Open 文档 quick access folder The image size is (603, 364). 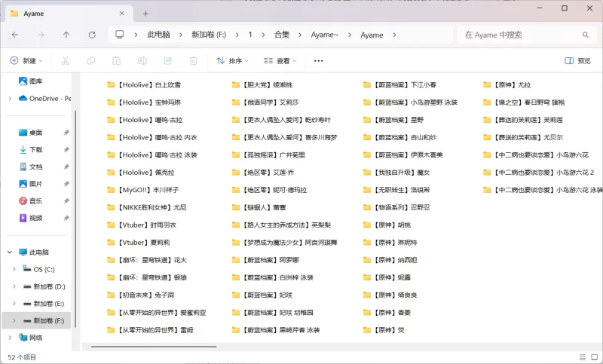(x=31, y=167)
